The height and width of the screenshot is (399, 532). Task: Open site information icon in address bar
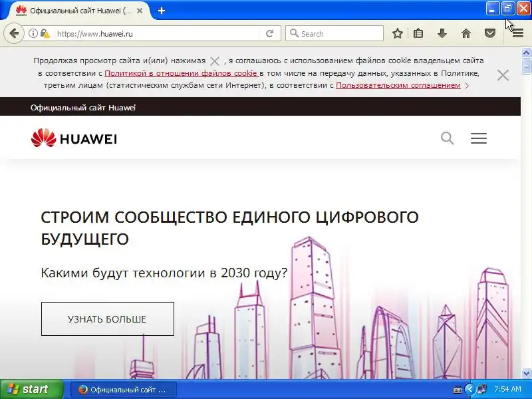33,33
